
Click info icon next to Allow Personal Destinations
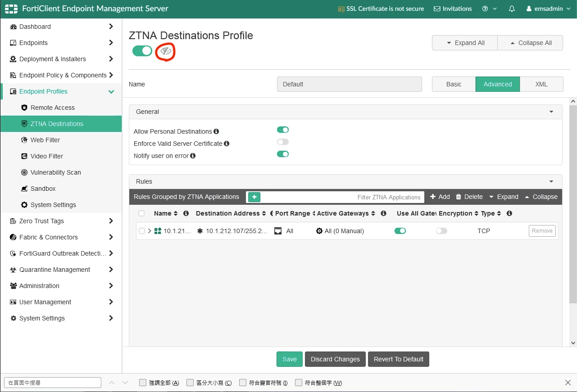click(x=216, y=131)
